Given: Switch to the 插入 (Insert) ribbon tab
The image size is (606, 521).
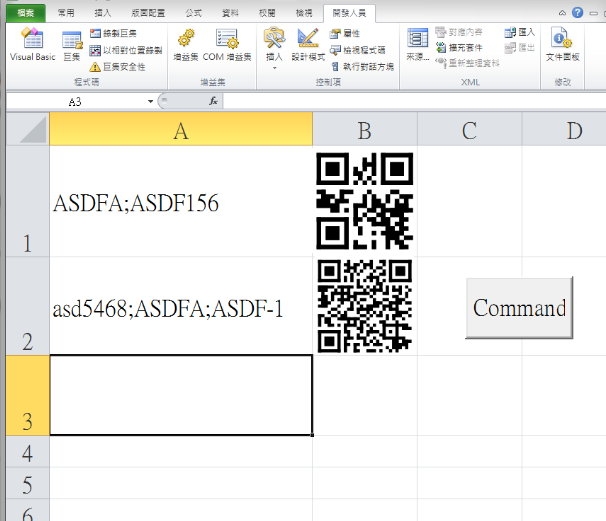Looking at the screenshot, I should point(102,13).
